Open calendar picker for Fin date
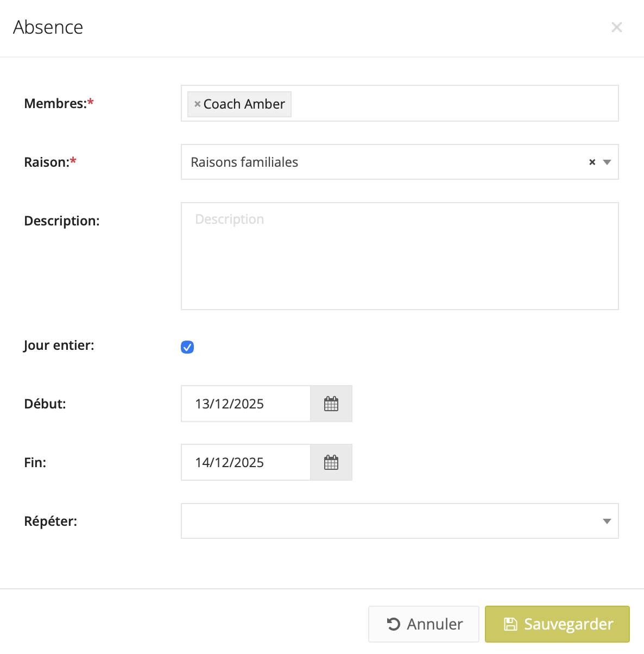The height and width of the screenshot is (654, 644). [331, 462]
